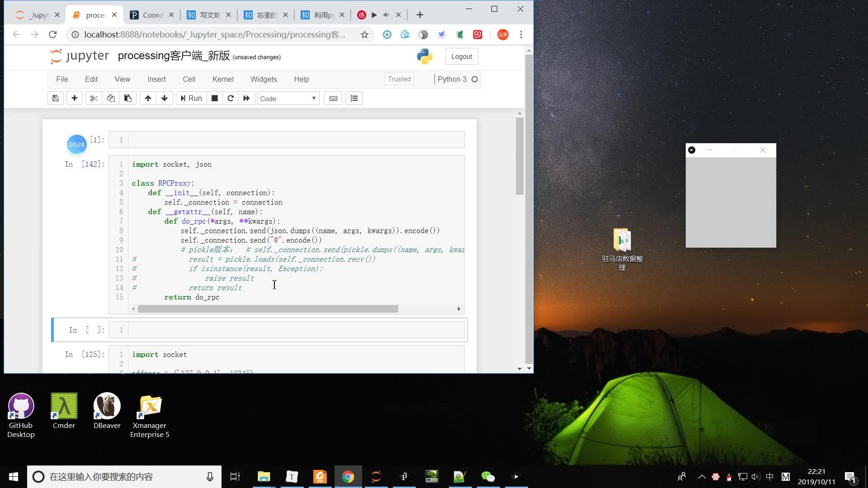Open the Kernel menu
The height and width of the screenshot is (488, 868).
223,79
